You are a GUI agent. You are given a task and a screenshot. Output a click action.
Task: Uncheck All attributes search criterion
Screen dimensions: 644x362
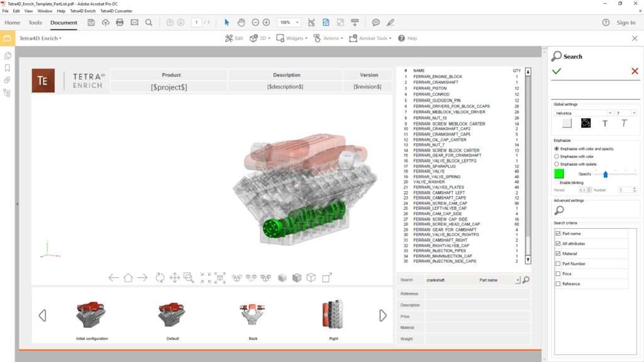558,243
